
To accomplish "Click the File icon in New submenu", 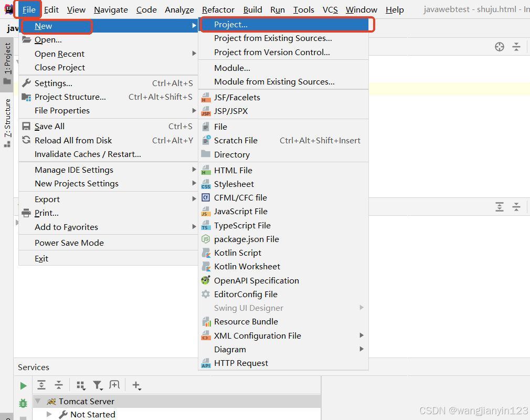I will tap(206, 127).
